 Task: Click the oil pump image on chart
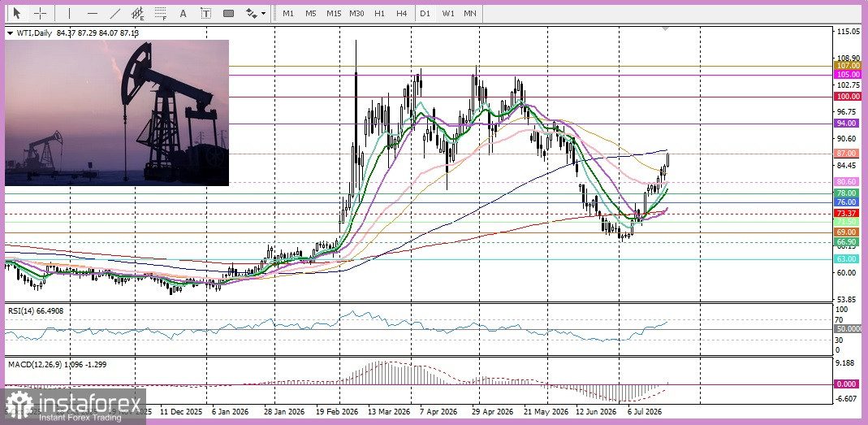pos(117,112)
